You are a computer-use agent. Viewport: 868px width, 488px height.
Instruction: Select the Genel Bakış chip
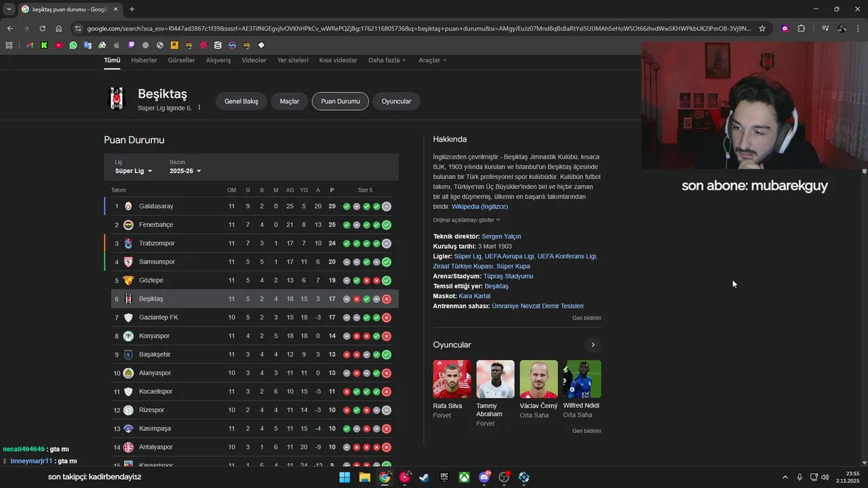click(241, 102)
